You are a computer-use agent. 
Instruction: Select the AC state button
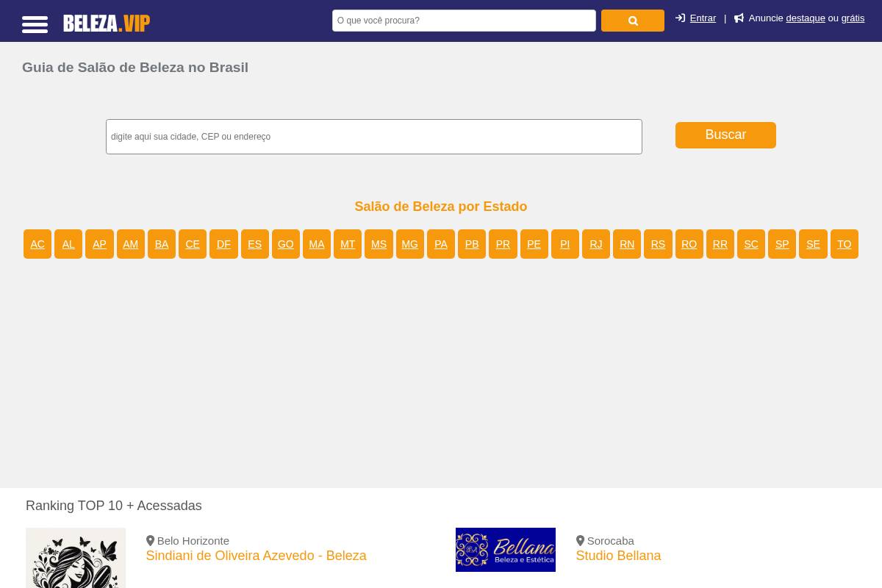pyautogui.click(x=37, y=244)
